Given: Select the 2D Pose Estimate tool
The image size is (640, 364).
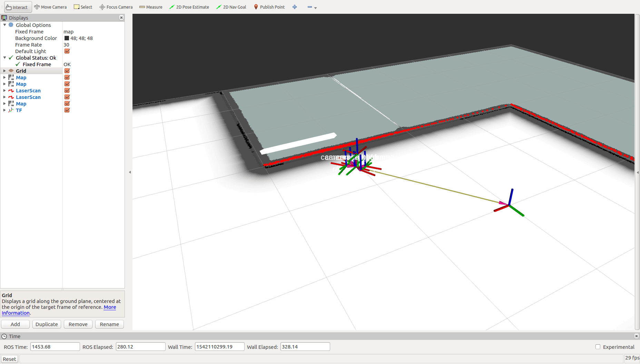Looking at the screenshot, I should (189, 7).
